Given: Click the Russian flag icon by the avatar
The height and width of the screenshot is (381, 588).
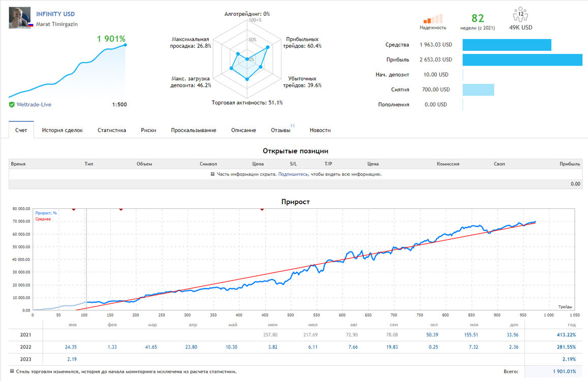Looking at the screenshot, I should [31, 25].
